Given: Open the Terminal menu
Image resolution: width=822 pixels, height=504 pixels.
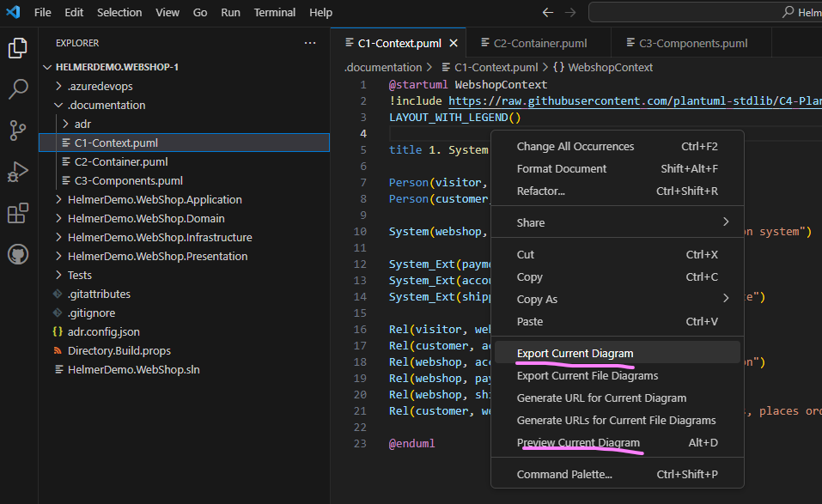Looking at the screenshot, I should (x=274, y=12).
